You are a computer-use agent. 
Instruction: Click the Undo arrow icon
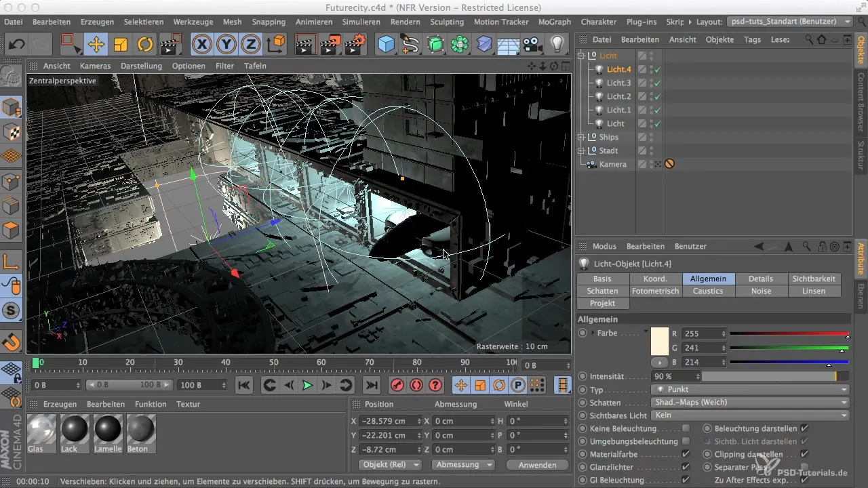point(17,45)
